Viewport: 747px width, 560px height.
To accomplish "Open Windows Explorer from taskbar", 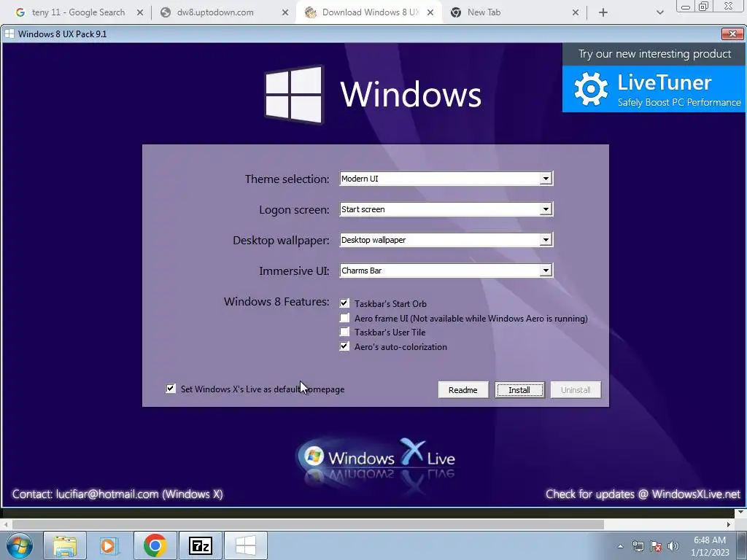I will point(65,545).
